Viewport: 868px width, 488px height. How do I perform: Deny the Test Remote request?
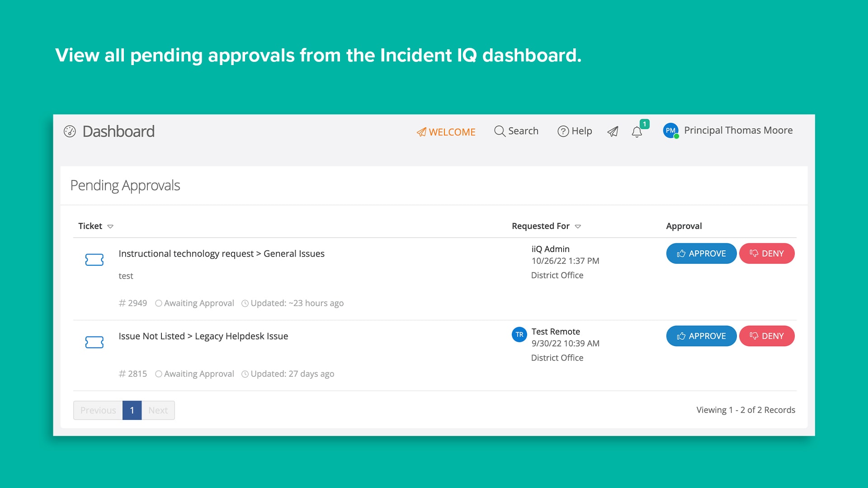(x=767, y=336)
